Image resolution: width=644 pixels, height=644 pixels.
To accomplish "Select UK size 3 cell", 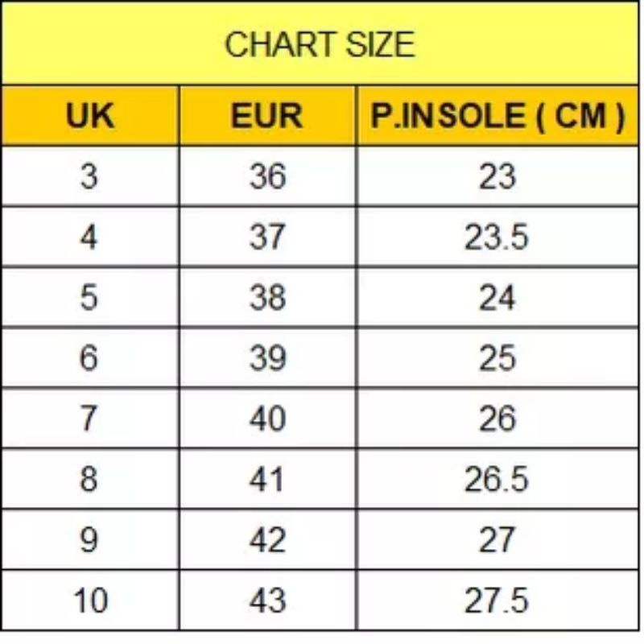I will tap(89, 176).
